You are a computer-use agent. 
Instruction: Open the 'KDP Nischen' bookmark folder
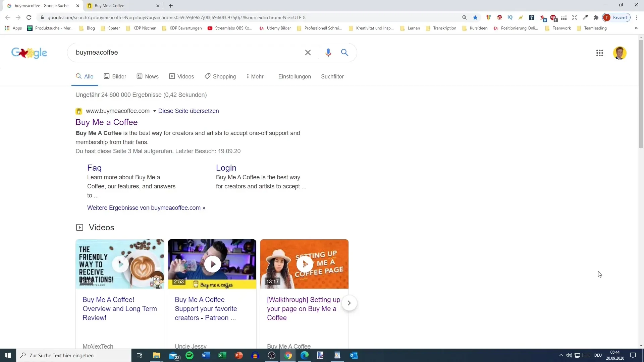click(141, 28)
